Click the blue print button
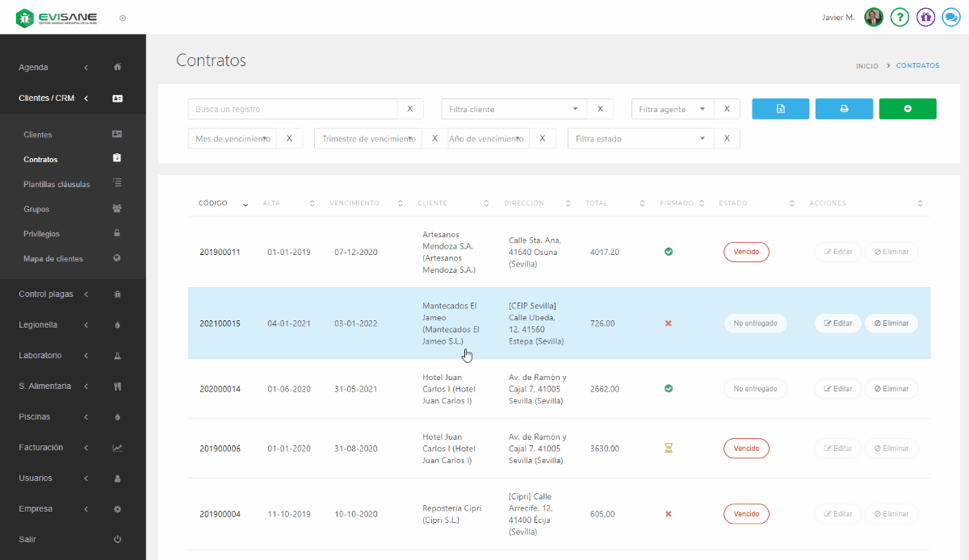This screenshot has width=969, height=560. (844, 109)
